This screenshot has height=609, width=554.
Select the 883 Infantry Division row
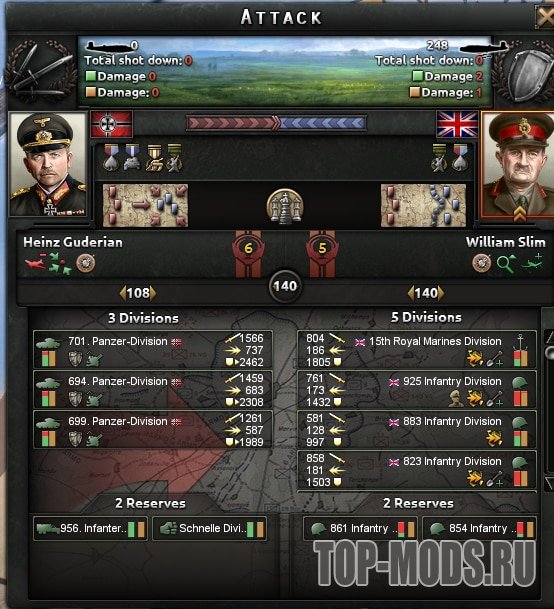[417, 430]
